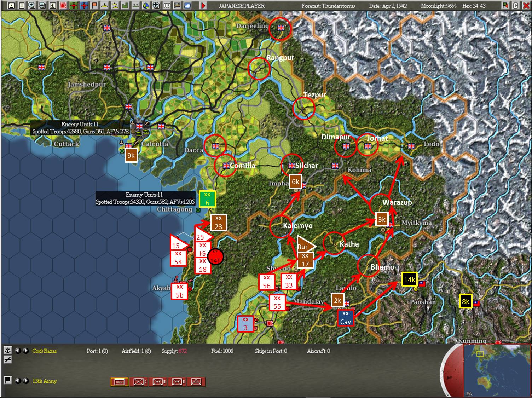The height and width of the screenshot is (398, 532).
Task: Click the British flag unit at Ledo
Action: (411, 146)
